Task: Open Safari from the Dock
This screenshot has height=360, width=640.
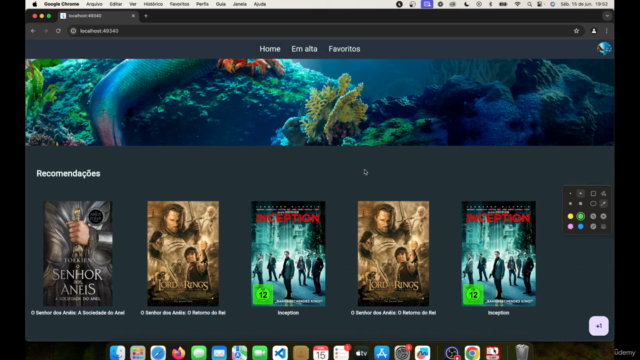Action: [x=158, y=352]
